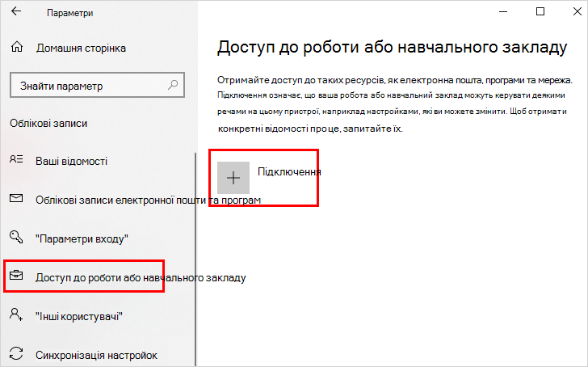The image size is (588, 367).
Task: Click the description starting with Отримайте доступ
Action: (x=394, y=104)
